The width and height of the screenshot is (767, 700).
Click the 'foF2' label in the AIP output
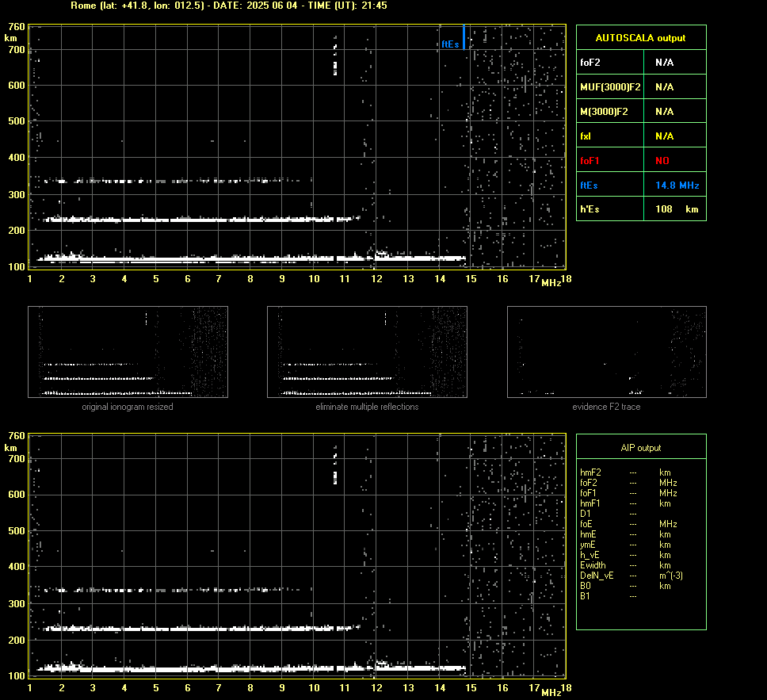pyautogui.click(x=589, y=483)
